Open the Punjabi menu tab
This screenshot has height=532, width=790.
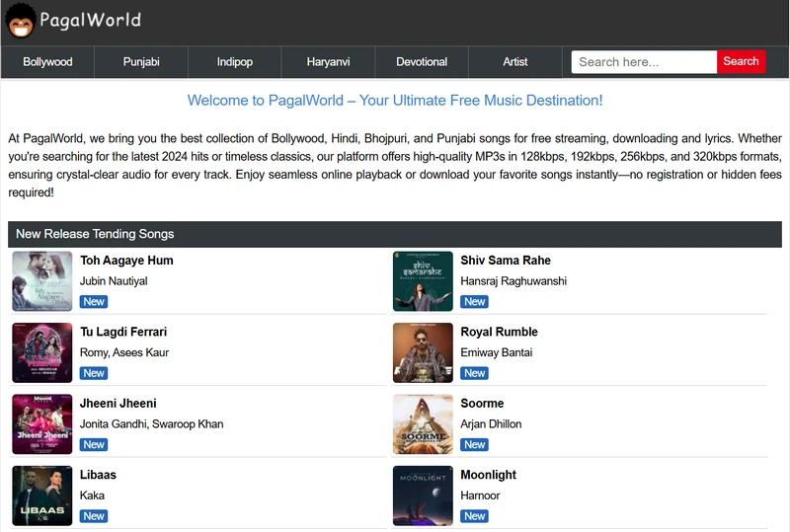[x=141, y=62]
